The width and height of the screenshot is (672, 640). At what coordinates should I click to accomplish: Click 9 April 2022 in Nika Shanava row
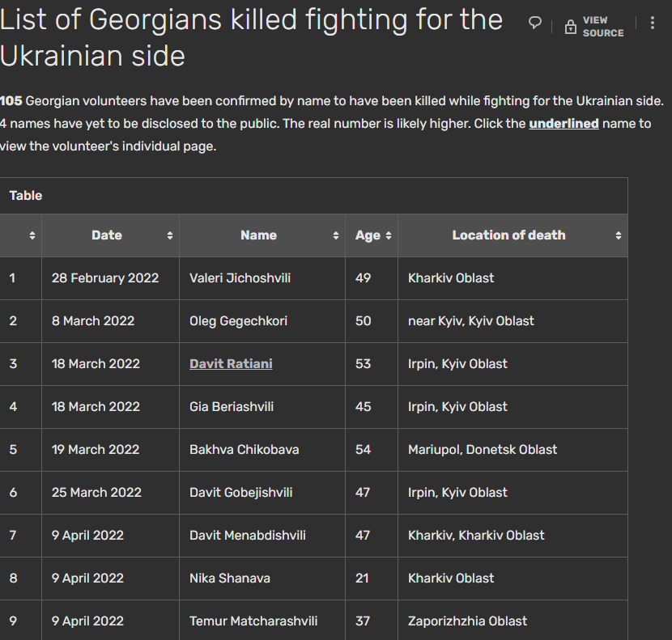pyautogui.click(x=87, y=578)
